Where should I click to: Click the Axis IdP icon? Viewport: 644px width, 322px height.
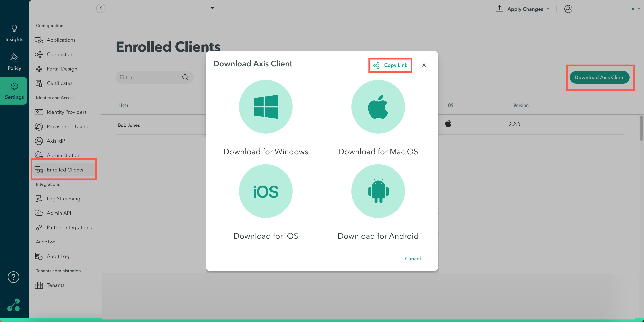tap(39, 141)
